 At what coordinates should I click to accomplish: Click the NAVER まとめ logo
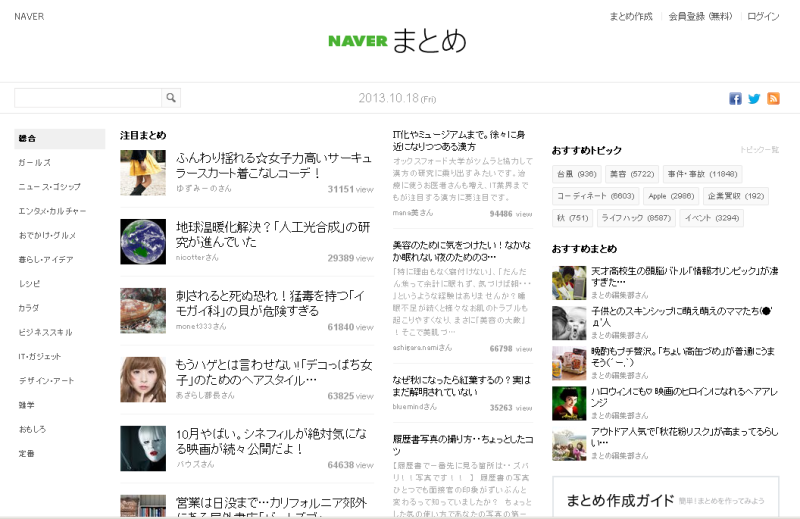[397, 41]
